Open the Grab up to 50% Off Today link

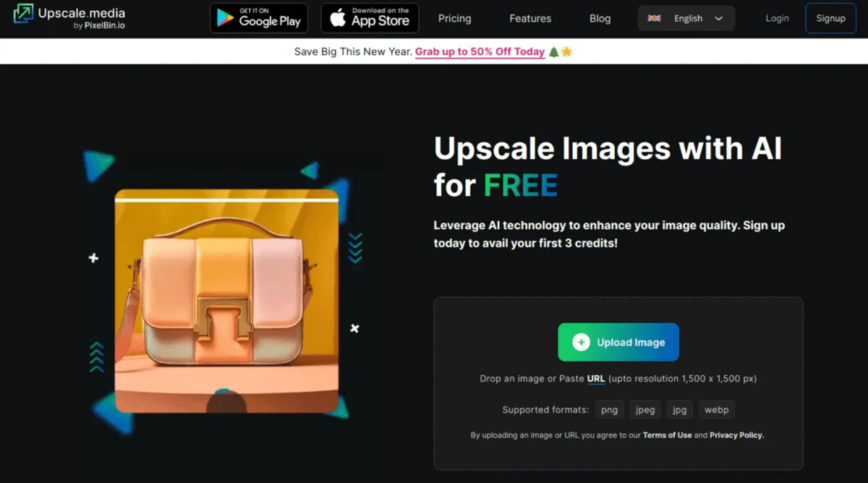480,52
